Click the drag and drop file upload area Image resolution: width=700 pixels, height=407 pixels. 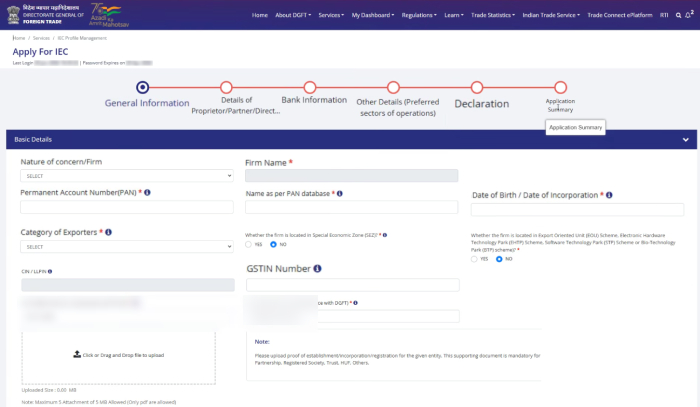click(x=118, y=357)
